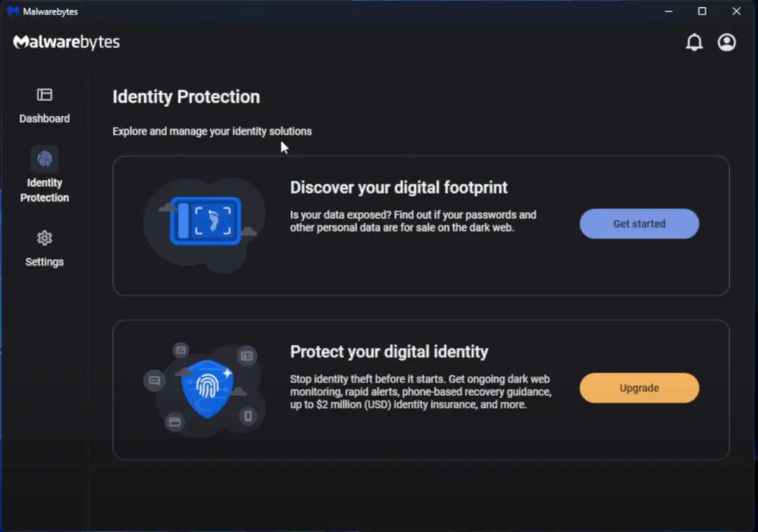The height and width of the screenshot is (532, 758).
Task: Open the Settings gear icon
Action: point(45,238)
